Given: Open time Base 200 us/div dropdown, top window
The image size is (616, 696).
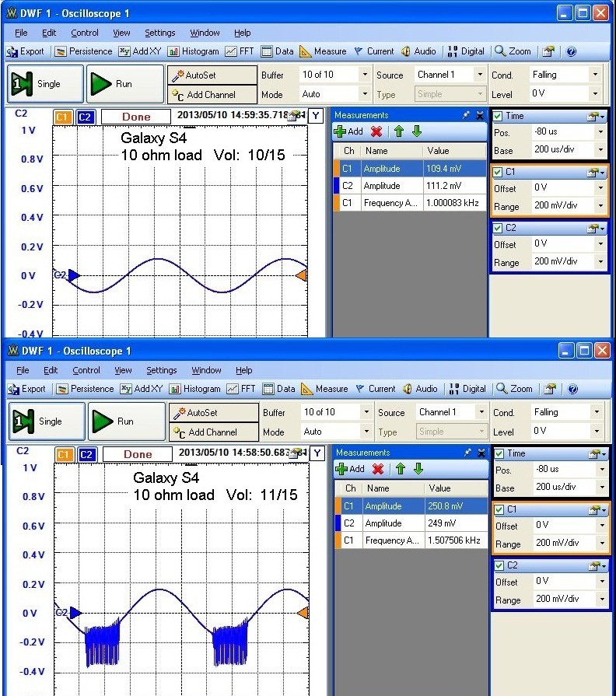Looking at the screenshot, I should (x=601, y=150).
